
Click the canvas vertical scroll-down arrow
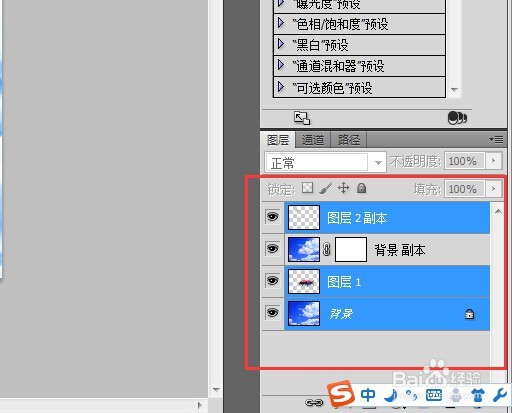216,389
